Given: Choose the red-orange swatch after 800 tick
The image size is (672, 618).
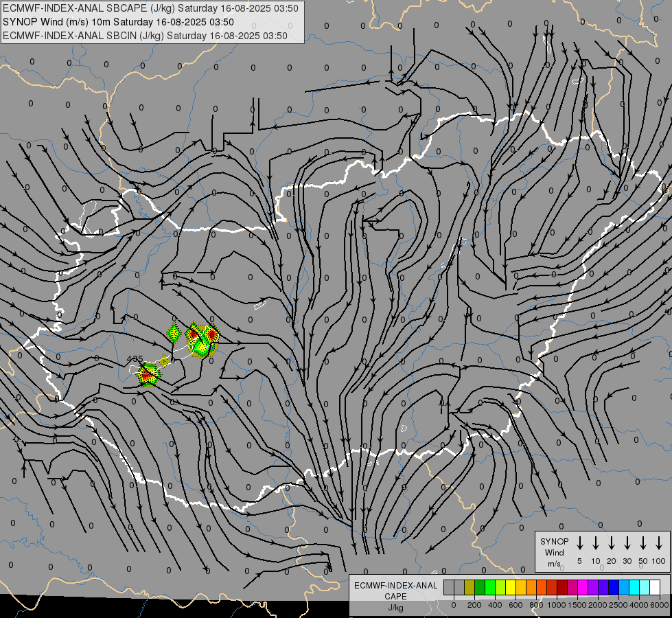Looking at the screenshot, I should click(x=542, y=587).
